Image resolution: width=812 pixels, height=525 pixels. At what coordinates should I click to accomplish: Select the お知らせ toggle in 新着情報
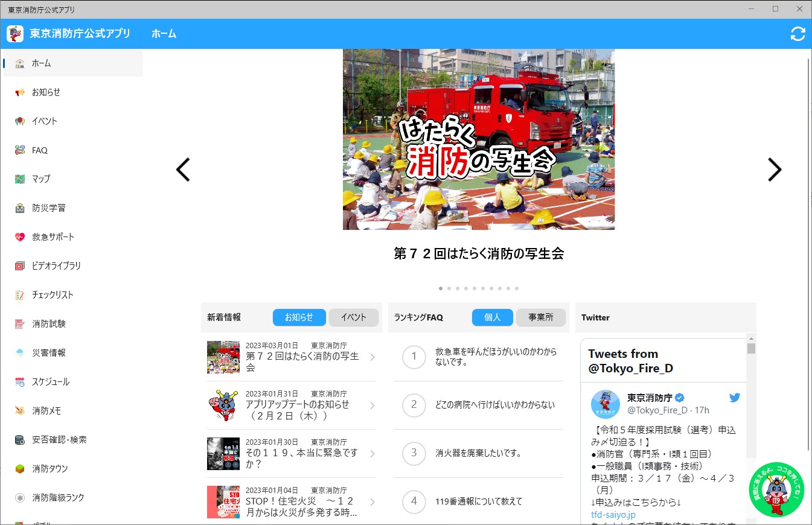coord(299,317)
